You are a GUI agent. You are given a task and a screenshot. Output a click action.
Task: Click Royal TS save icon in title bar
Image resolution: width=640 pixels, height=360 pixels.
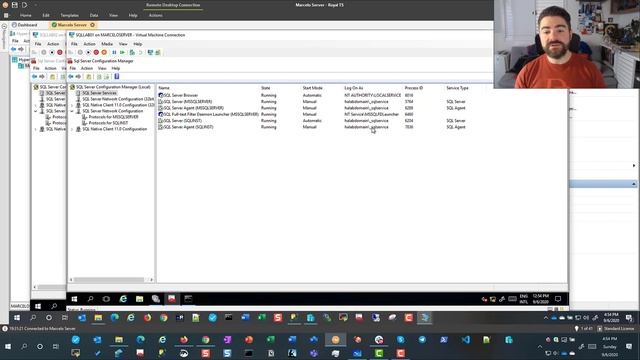tap(15, 5)
